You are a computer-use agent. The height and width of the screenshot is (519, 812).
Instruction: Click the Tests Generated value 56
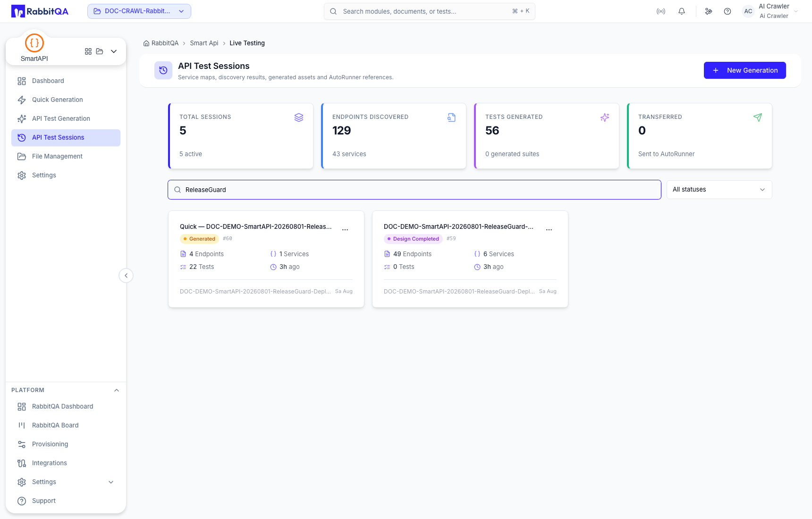492,131
